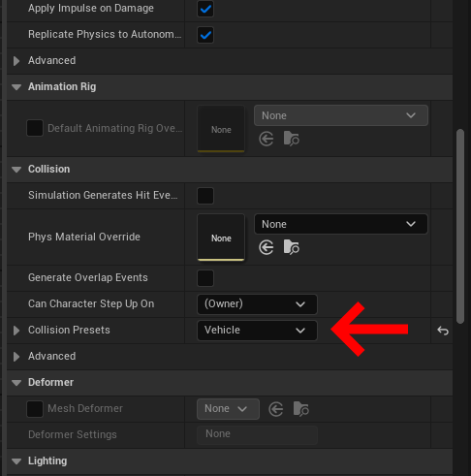Enable Generate Overlap Events checkbox
The width and height of the screenshot is (471, 476).
(x=205, y=278)
